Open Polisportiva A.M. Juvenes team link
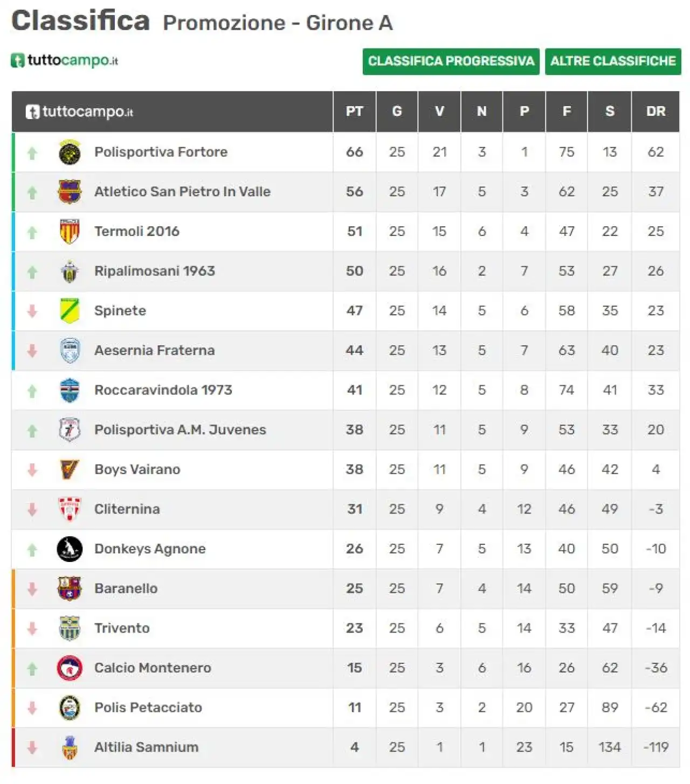The height and width of the screenshot is (784, 690). [x=180, y=430]
